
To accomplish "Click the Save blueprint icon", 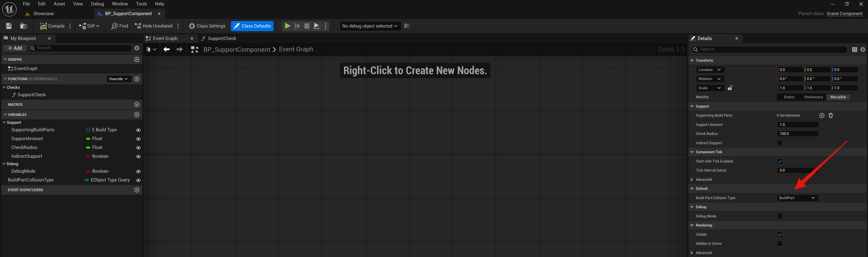I will [x=9, y=26].
